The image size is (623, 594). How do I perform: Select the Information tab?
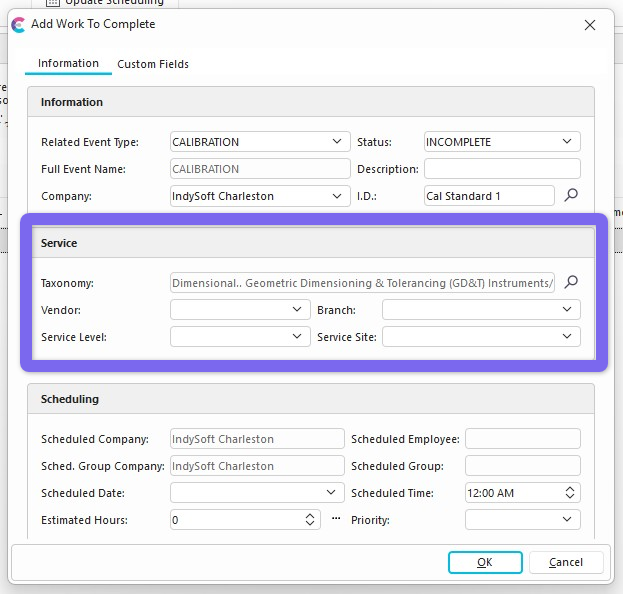coord(68,64)
